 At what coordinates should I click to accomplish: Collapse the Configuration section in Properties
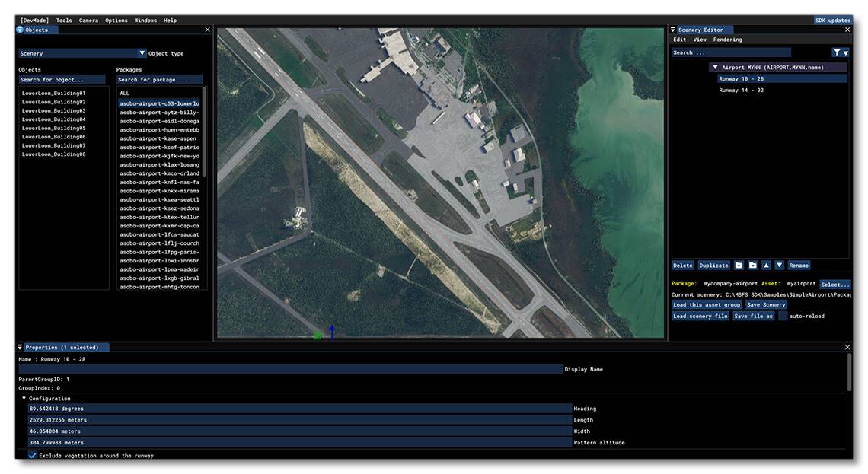point(26,397)
